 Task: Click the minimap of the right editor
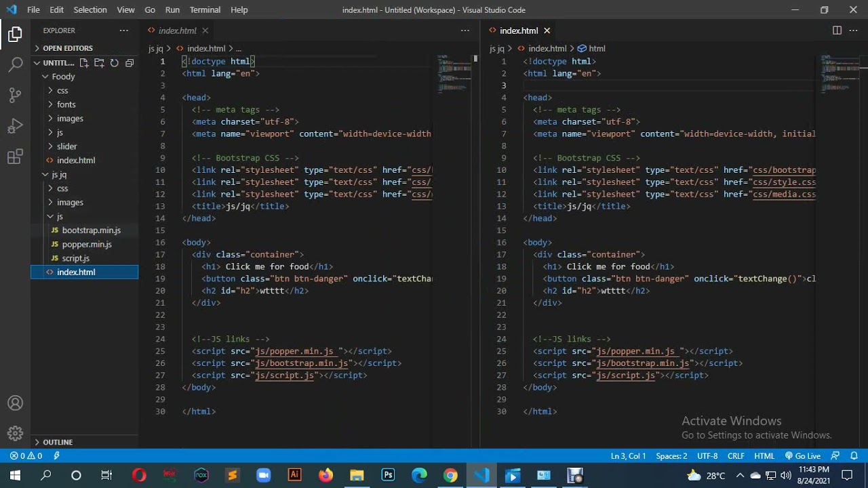click(x=840, y=73)
